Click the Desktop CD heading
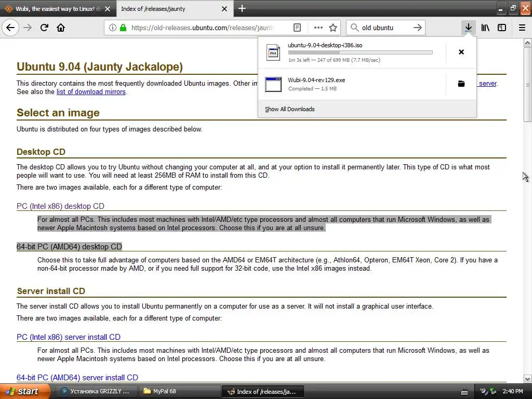The image size is (532, 399). [x=41, y=152]
